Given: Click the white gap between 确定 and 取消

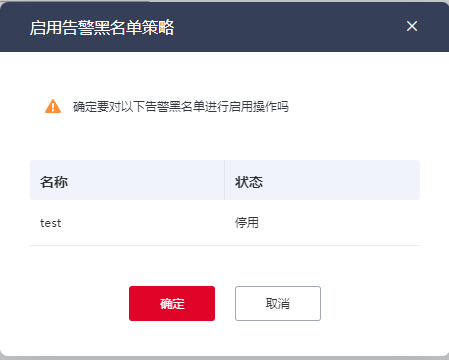Looking at the screenshot, I should (x=225, y=303).
